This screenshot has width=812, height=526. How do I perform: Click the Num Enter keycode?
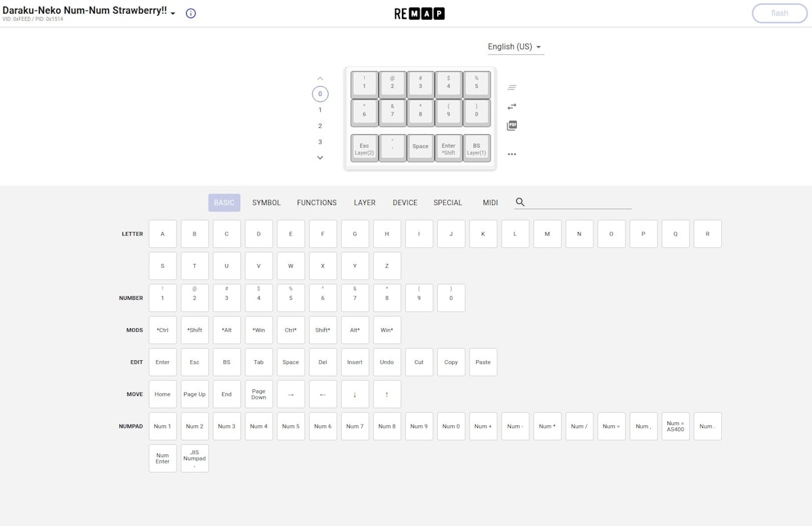pyautogui.click(x=162, y=458)
